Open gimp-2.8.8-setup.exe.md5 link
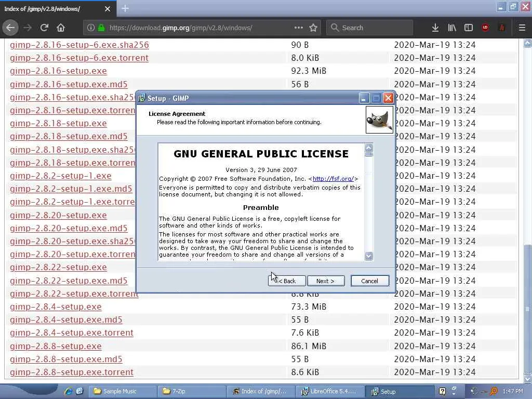Screen dimensions: 532x399 66,360
